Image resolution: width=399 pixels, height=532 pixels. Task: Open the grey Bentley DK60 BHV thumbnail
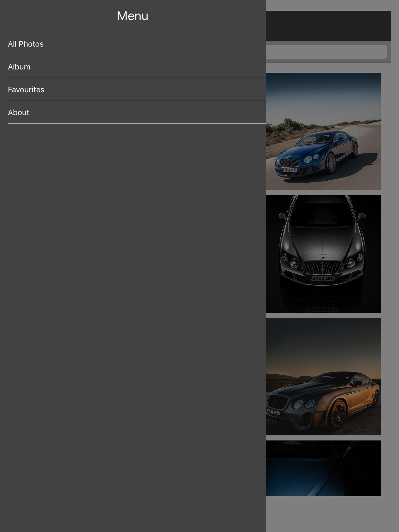coord(323,254)
